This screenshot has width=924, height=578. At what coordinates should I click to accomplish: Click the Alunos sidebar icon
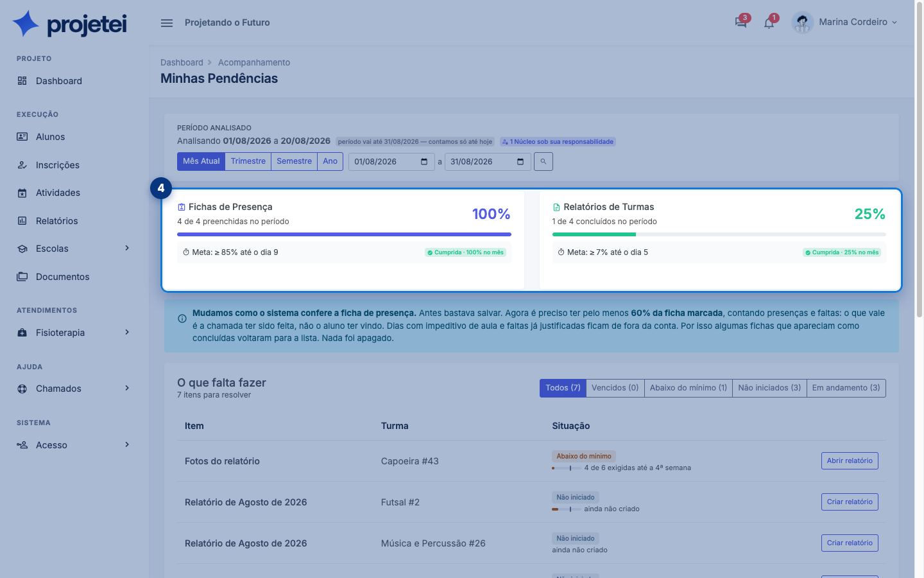(x=22, y=137)
